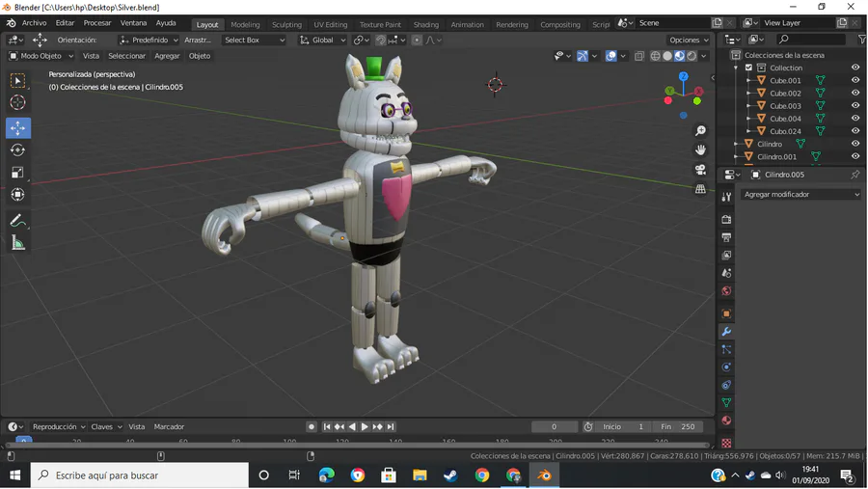Viewport: 868px width, 489px height.
Task: Open Output properties tab
Action: click(726, 237)
